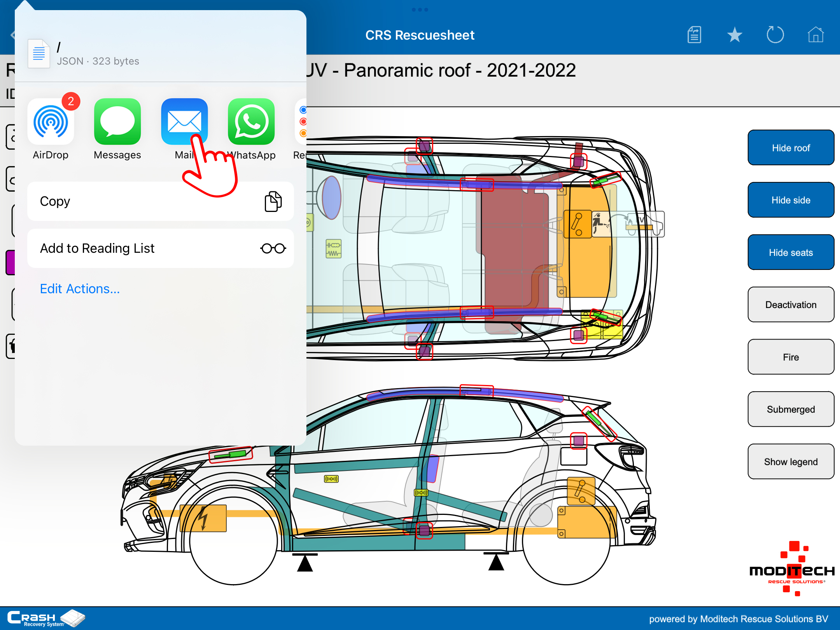This screenshot has width=840, height=630.
Task: Open Edit Actions link
Action: pos(80,289)
